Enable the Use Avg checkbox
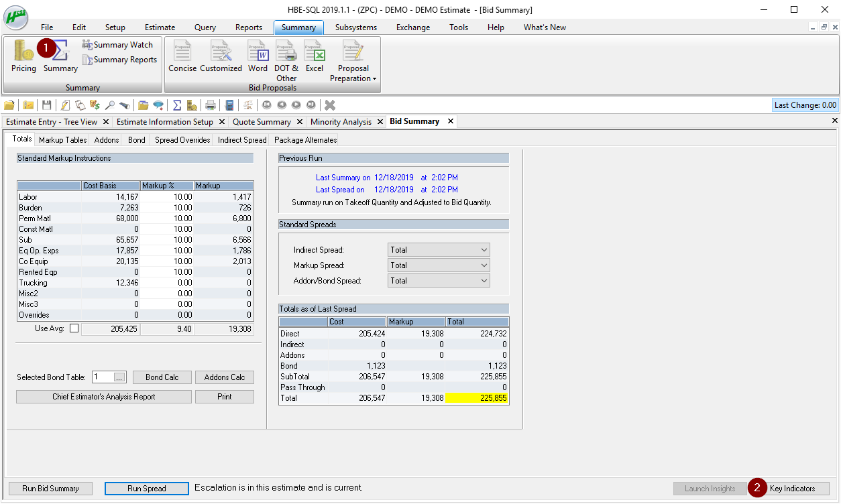 [x=74, y=328]
